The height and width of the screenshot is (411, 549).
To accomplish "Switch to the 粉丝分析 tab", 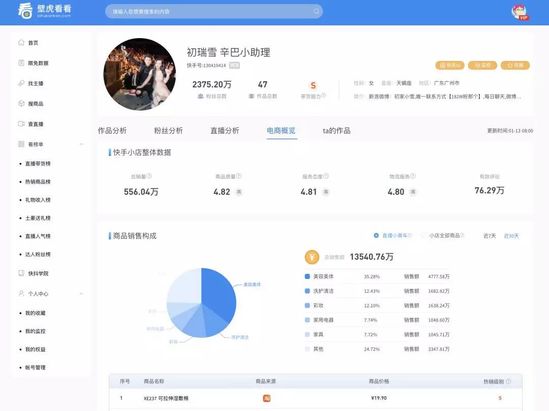I will tap(168, 131).
